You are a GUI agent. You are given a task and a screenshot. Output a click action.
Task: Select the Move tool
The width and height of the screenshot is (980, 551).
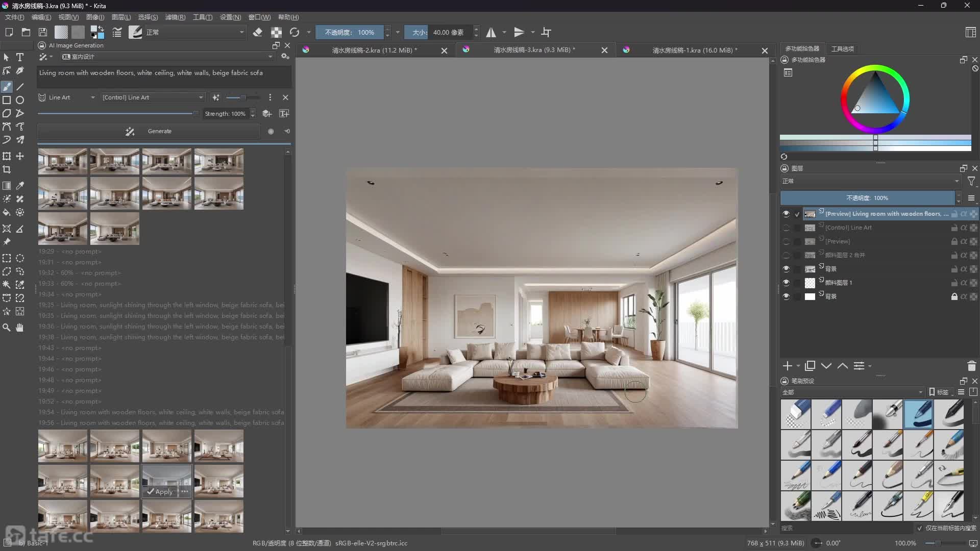(x=20, y=156)
